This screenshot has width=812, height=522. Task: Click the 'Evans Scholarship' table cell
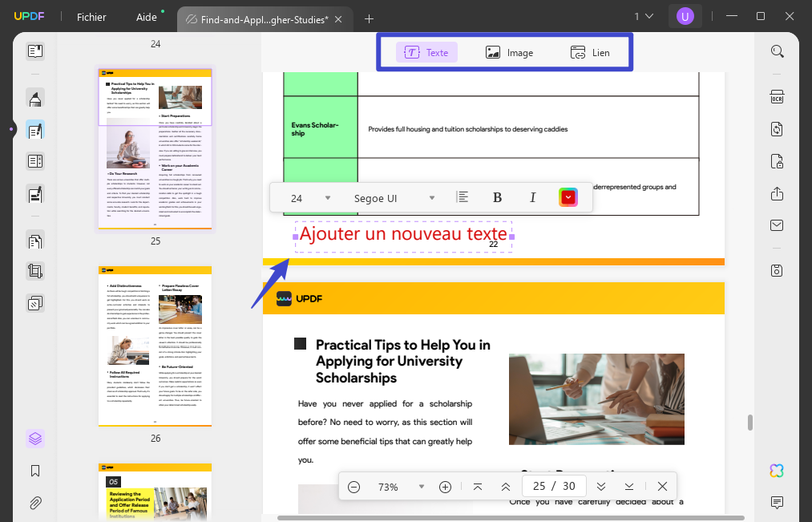coord(321,127)
